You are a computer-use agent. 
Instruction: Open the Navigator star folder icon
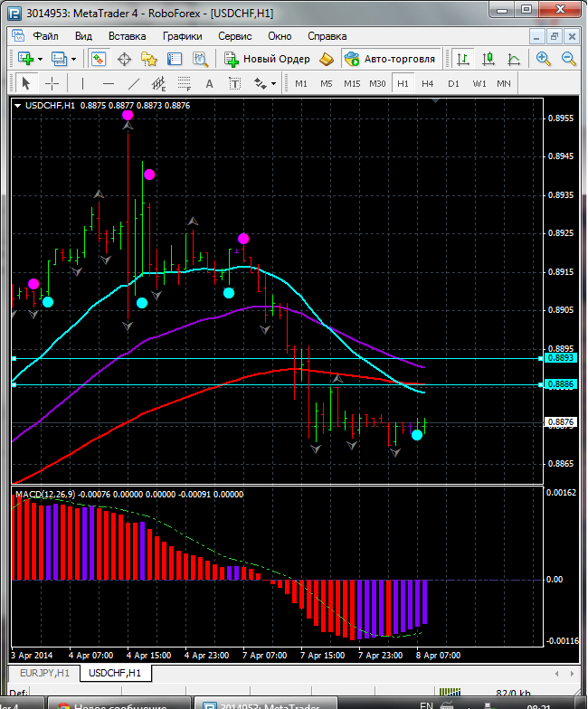[149, 59]
